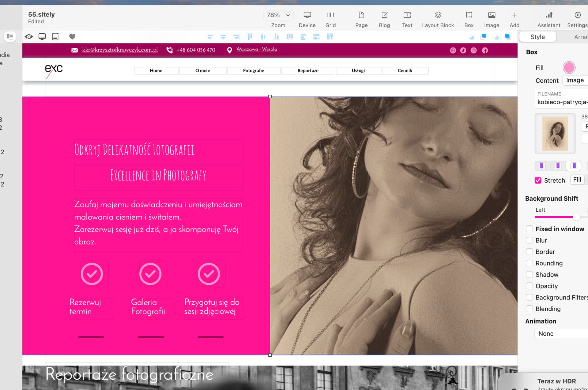This screenshot has height=390, width=588.
Task: Open the Content Image dropdown
Action: pos(575,80)
